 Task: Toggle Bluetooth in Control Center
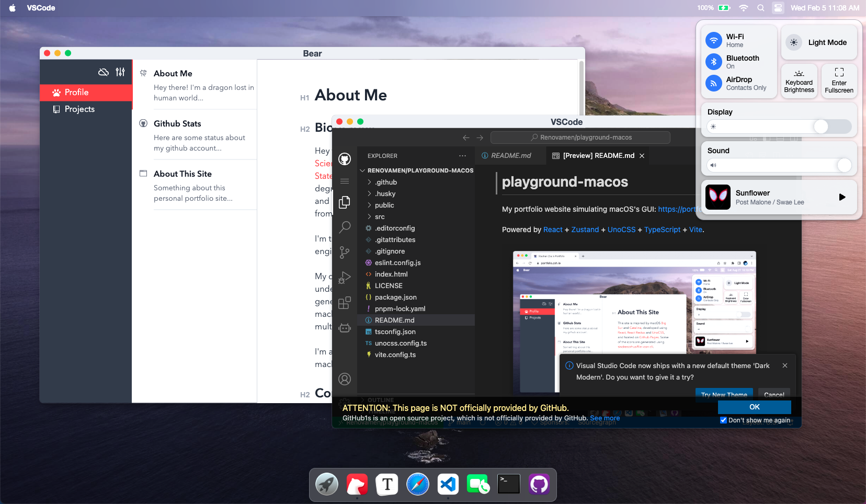[714, 62]
